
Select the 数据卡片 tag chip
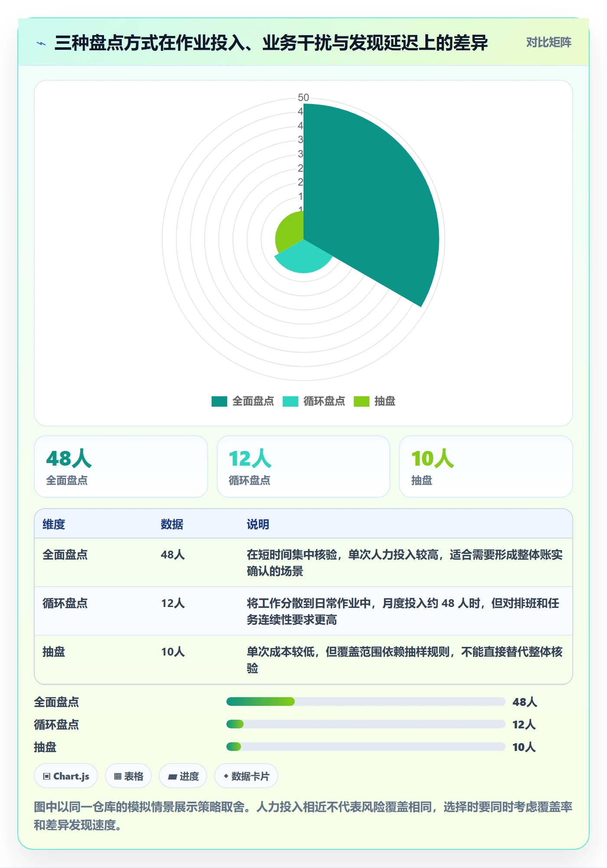coord(246,776)
